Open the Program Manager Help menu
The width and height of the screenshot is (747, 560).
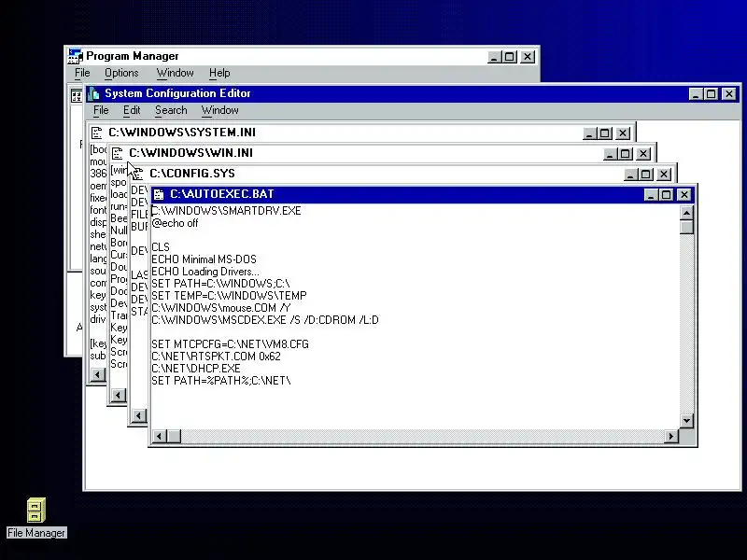pos(219,73)
